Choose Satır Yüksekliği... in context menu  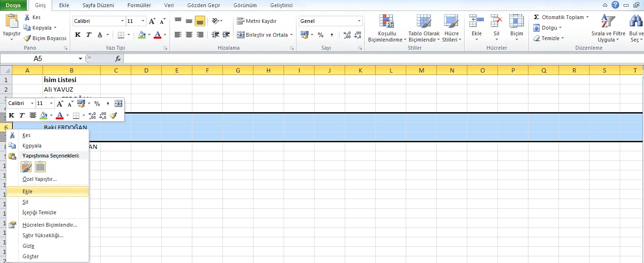pos(42,235)
